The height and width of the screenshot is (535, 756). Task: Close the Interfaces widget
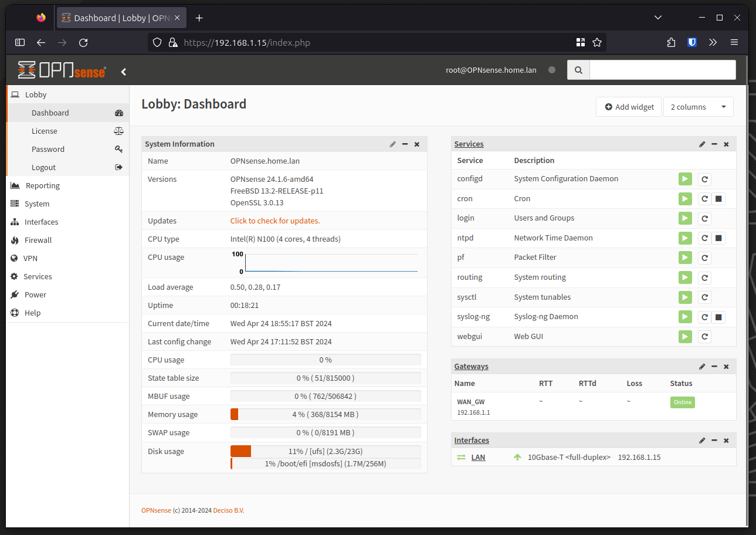[726, 441]
